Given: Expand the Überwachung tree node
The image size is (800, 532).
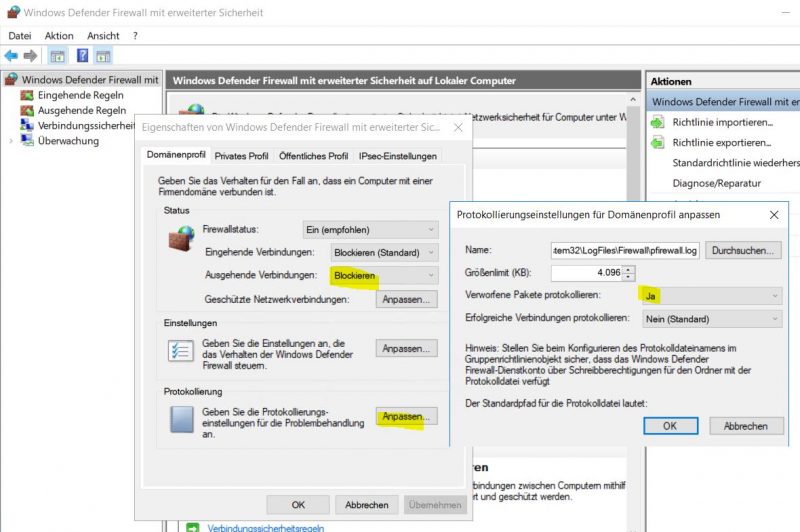Looking at the screenshot, I should [x=11, y=141].
